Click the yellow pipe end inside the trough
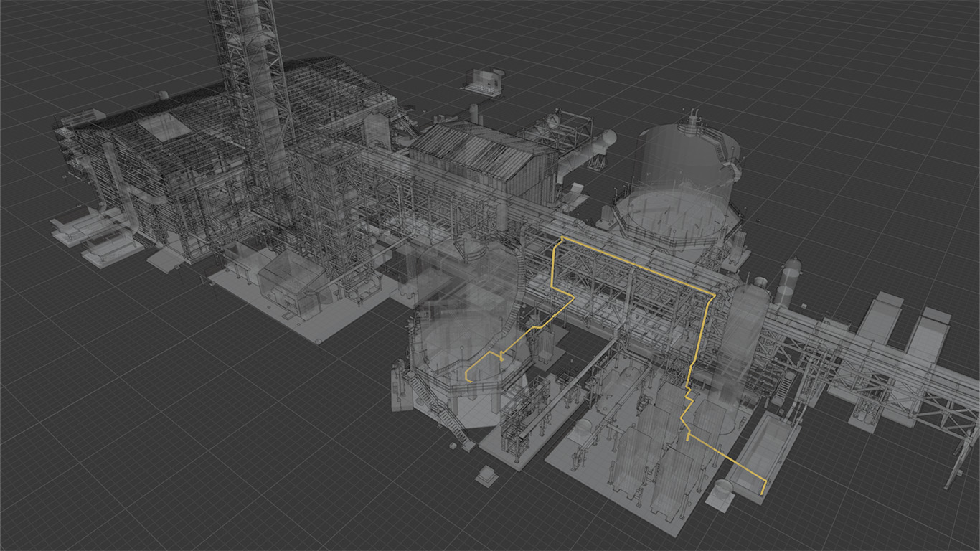980x551 pixels. [x=763, y=489]
